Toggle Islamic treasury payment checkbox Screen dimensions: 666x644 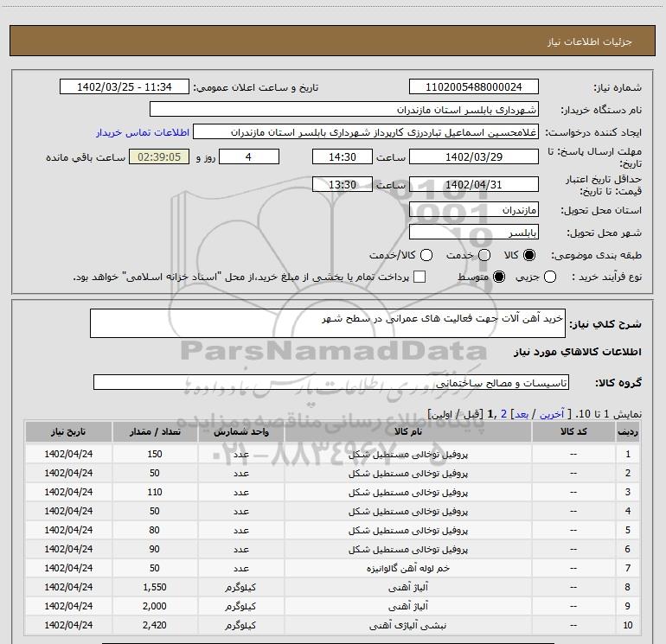click(x=419, y=277)
